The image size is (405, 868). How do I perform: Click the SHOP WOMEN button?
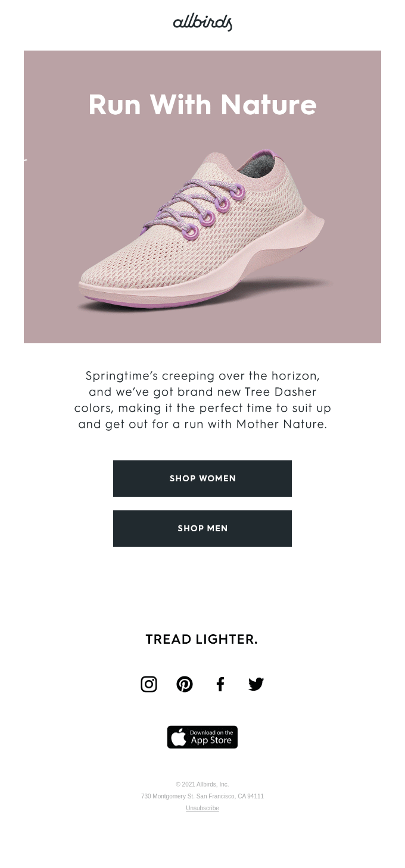tap(202, 478)
